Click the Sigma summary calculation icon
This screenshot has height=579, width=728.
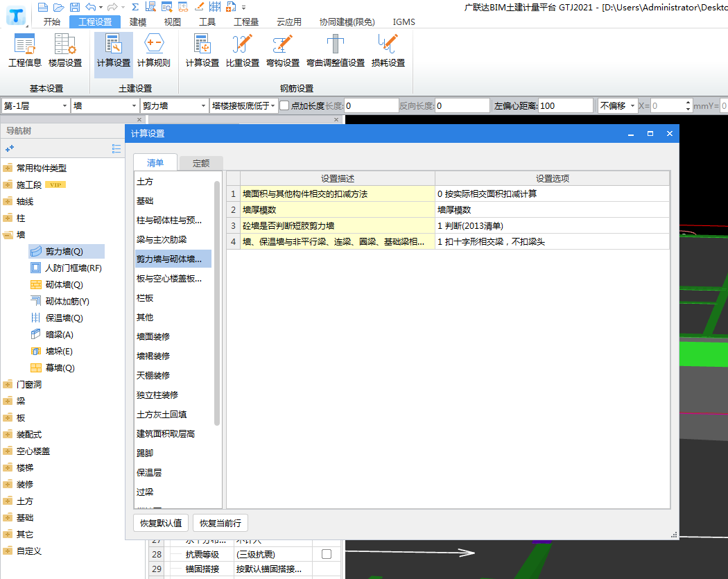click(x=135, y=7)
